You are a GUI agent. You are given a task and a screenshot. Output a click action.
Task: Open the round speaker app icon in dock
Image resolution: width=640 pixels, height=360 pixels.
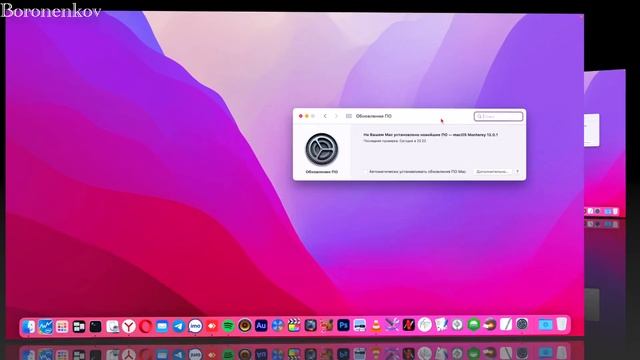(245, 326)
